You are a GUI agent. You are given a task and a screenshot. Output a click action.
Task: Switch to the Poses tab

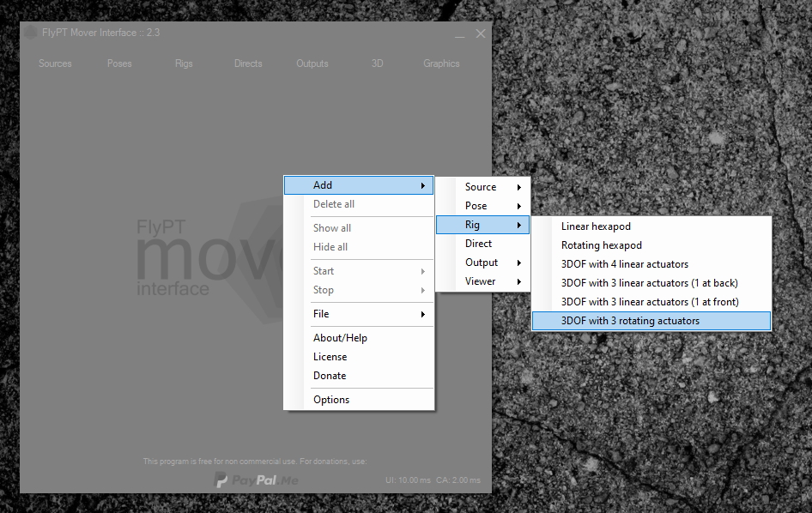click(119, 63)
